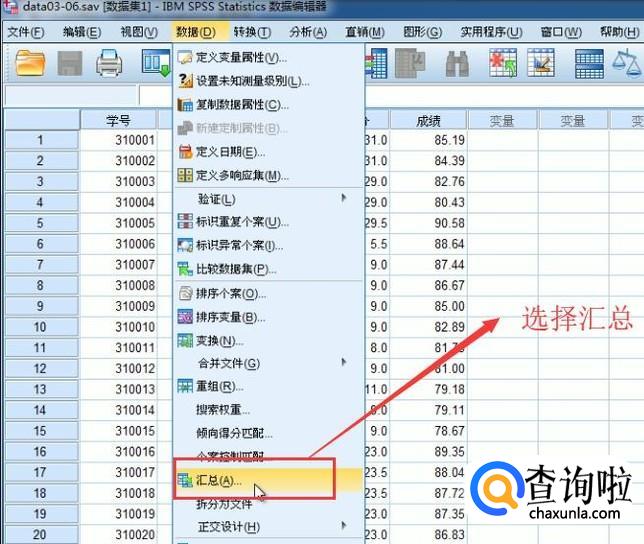This screenshot has height=544, width=644.
Task: Click the score cell 90.58
Action: tap(428, 223)
